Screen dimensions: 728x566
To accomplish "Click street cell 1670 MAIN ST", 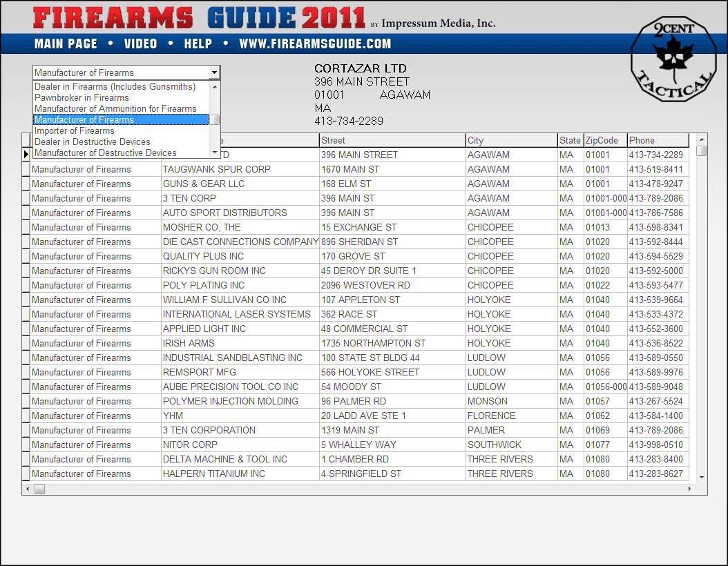I will point(392,169).
